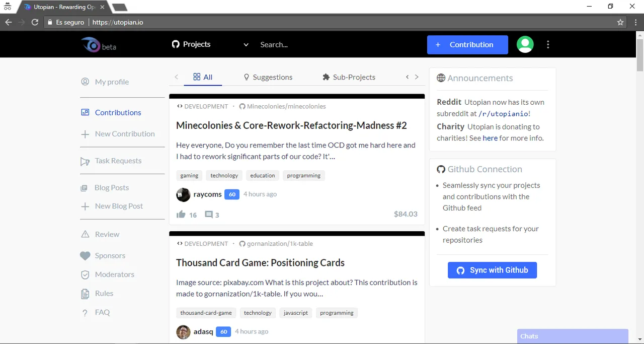
Task: Click browser back arrow
Action: [x=8, y=22]
